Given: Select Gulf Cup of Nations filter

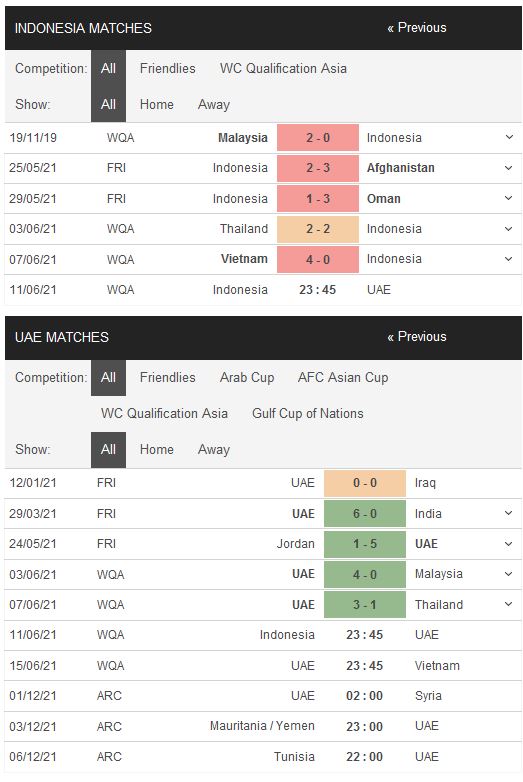Looking at the screenshot, I should [308, 413].
